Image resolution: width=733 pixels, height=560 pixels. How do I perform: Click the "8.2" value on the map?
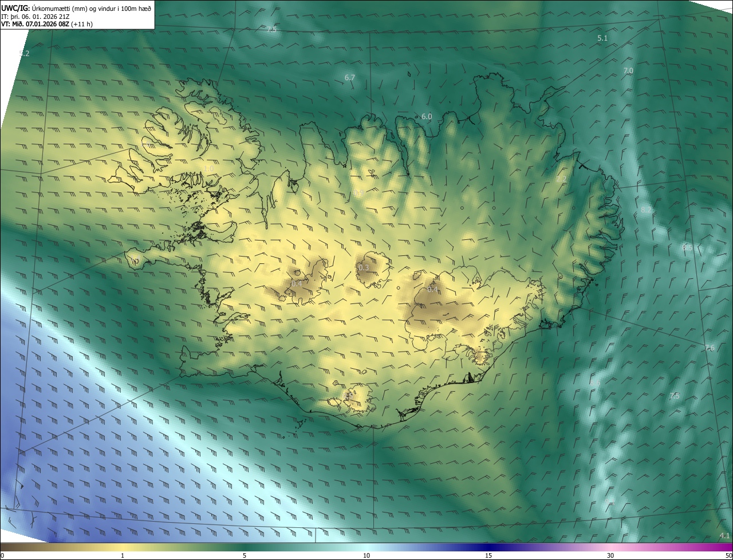tap(646, 210)
